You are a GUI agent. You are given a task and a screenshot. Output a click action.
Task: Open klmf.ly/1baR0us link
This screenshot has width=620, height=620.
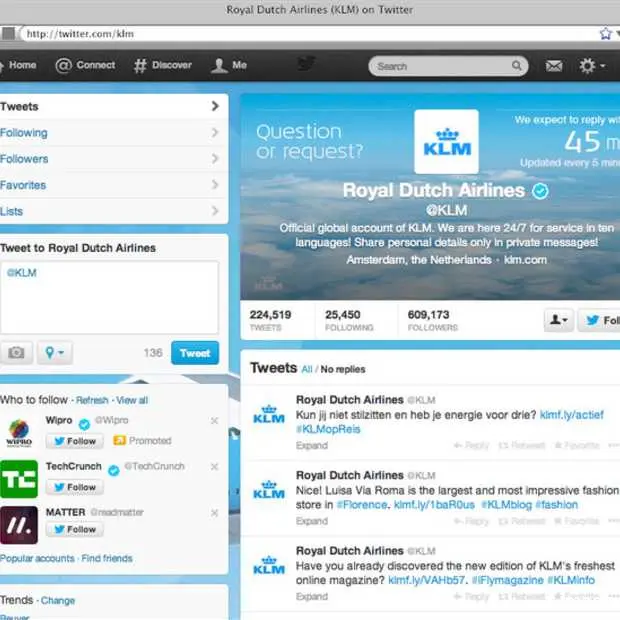[434, 505]
